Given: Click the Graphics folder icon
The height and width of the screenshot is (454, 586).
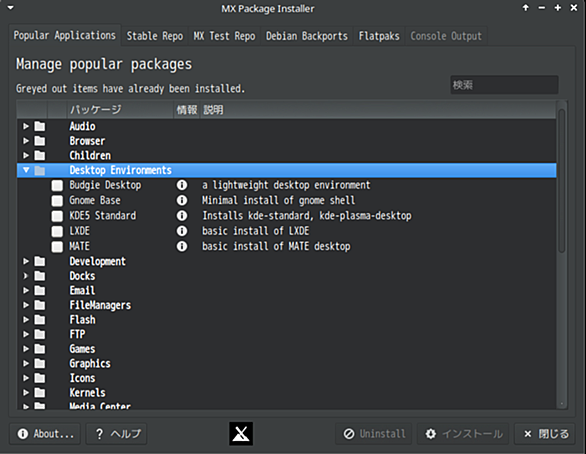Looking at the screenshot, I should click(40, 363).
